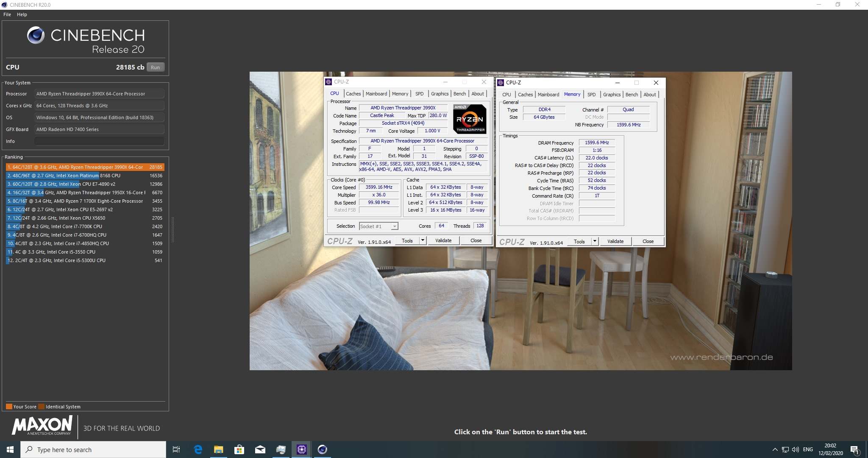Click Validate in right CPU-Z window
The image size is (868, 458).
pos(615,241)
